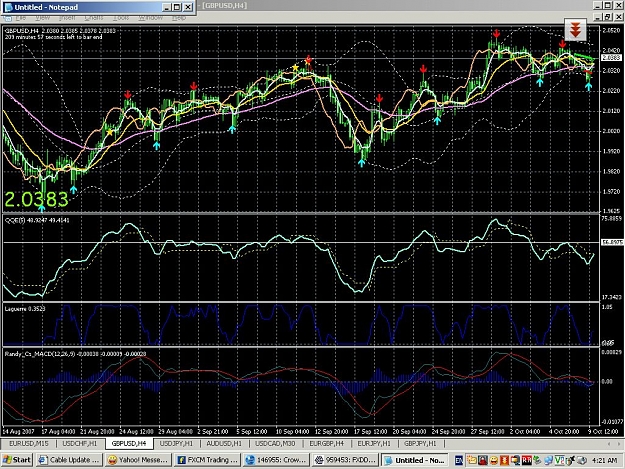The width and height of the screenshot is (625, 469).
Task: Click the Laguerre 0.3523 indicator label
Action: [x=25, y=309]
